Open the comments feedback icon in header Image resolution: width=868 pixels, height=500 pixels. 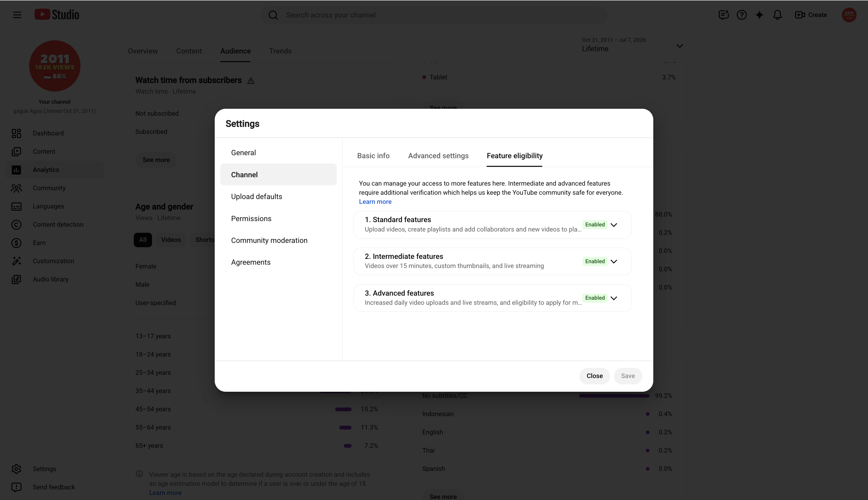point(724,15)
